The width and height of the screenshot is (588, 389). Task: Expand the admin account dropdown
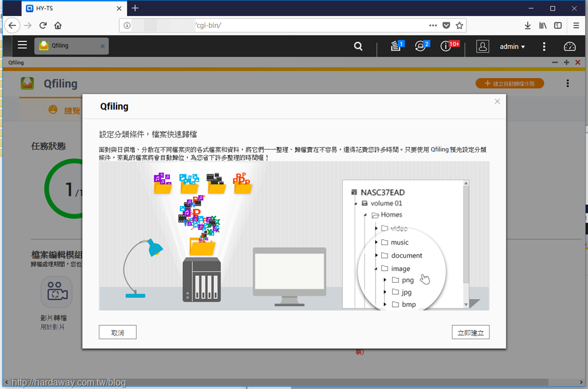coord(512,46)
